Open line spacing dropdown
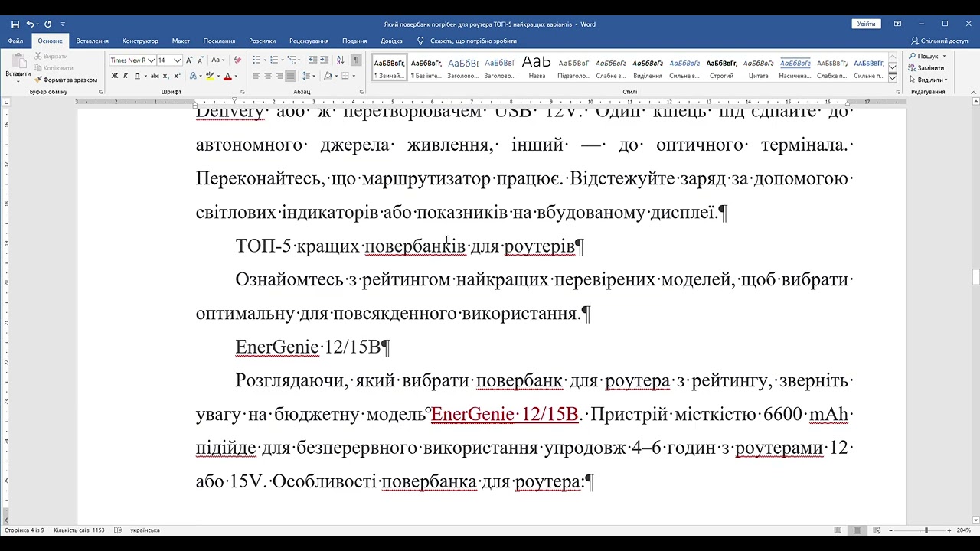This screenshot has height=551, width=980. tap(309, 76)
